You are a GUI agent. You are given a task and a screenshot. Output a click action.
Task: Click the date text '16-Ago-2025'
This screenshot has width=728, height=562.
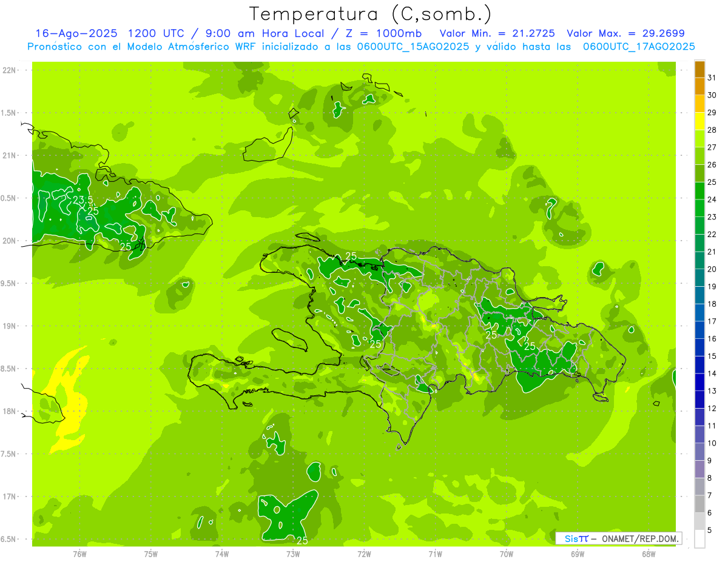(76, 33)
